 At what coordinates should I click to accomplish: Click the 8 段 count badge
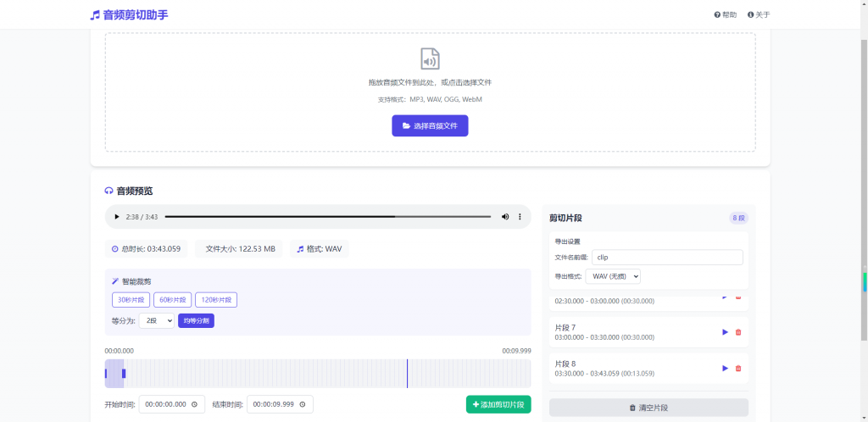(x=738, y=218)
